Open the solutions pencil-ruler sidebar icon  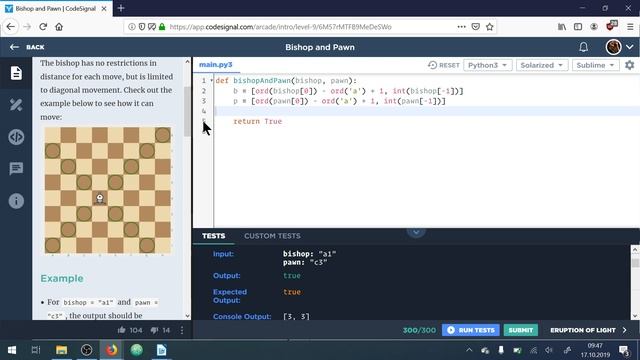point(16,105)
